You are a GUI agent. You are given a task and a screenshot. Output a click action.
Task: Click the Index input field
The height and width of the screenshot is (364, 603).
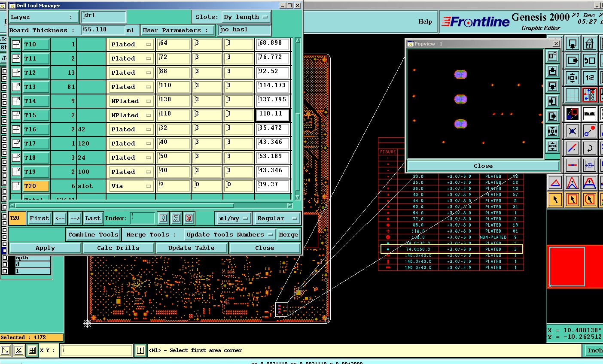[x=142, y=218]
